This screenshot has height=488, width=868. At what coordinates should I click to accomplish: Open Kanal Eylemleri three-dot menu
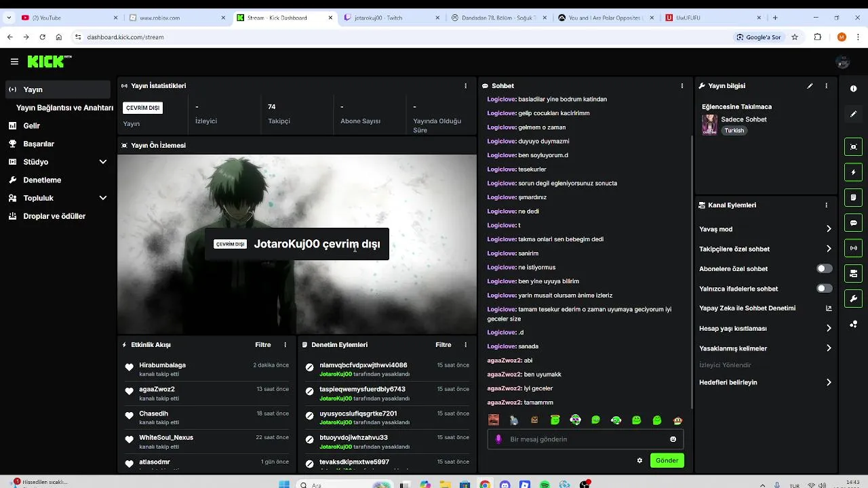(826, 205)
